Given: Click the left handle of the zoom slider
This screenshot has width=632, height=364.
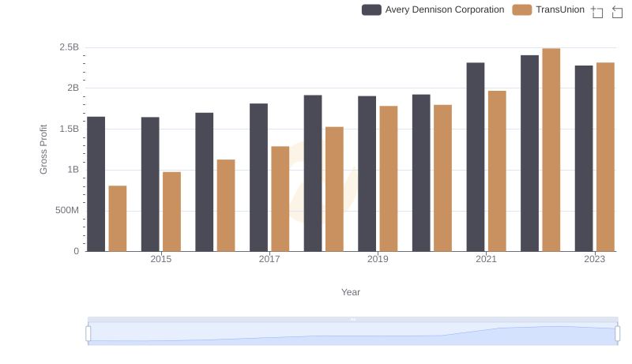Looking at the screenshot, I should 88,333.
